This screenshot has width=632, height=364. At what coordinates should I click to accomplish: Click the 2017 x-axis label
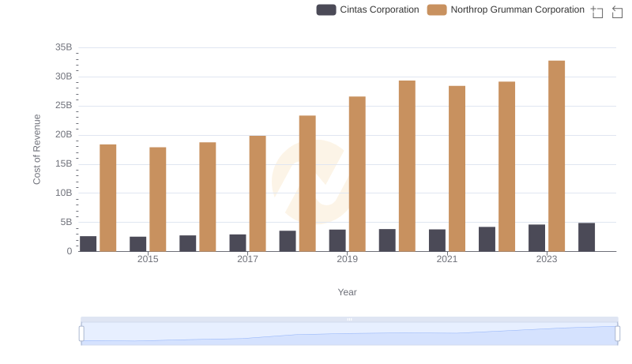247,259
